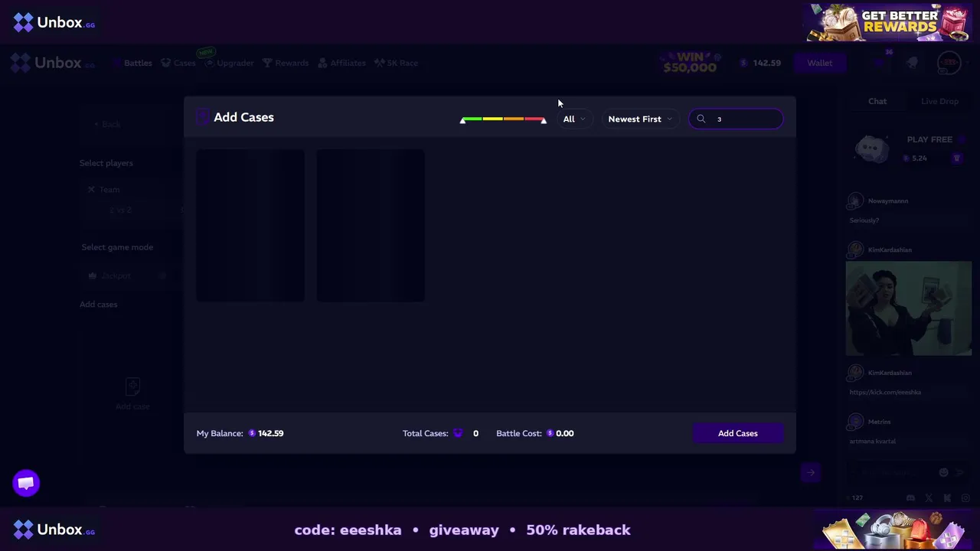Select the first loading case card
This screenshot has height=551, width=980.
pos(250,225)
